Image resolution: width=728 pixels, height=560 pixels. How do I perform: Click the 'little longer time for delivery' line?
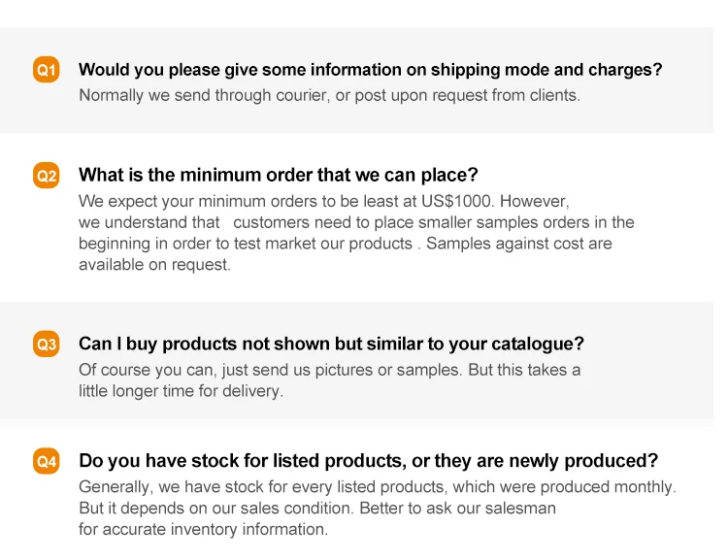(x=181, y=391)
